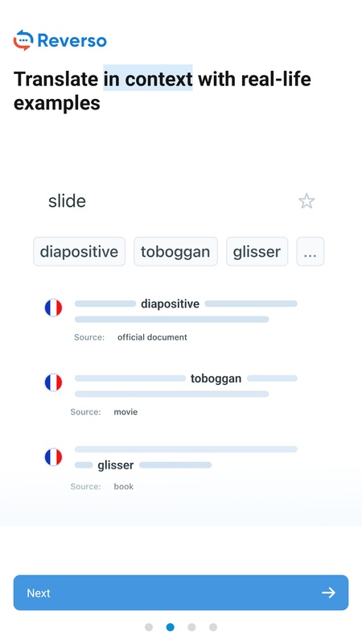362x644 pixels.
Task: Tap French flag beside toboggan example
Action: (x=53, y=382)
